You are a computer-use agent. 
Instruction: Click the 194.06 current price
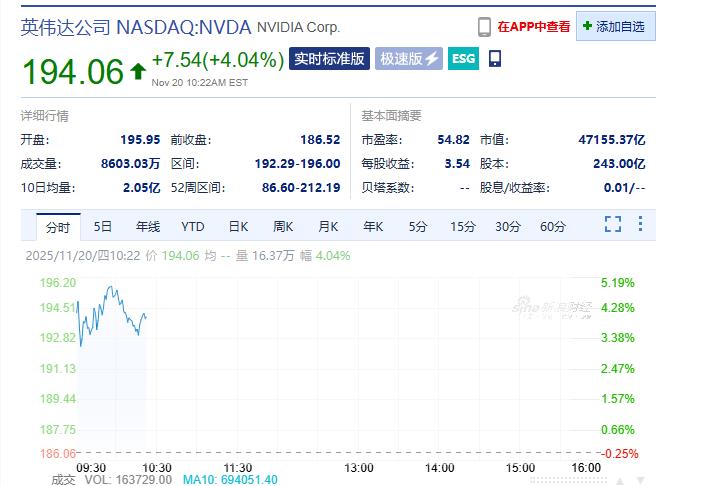tap(73, 71)
